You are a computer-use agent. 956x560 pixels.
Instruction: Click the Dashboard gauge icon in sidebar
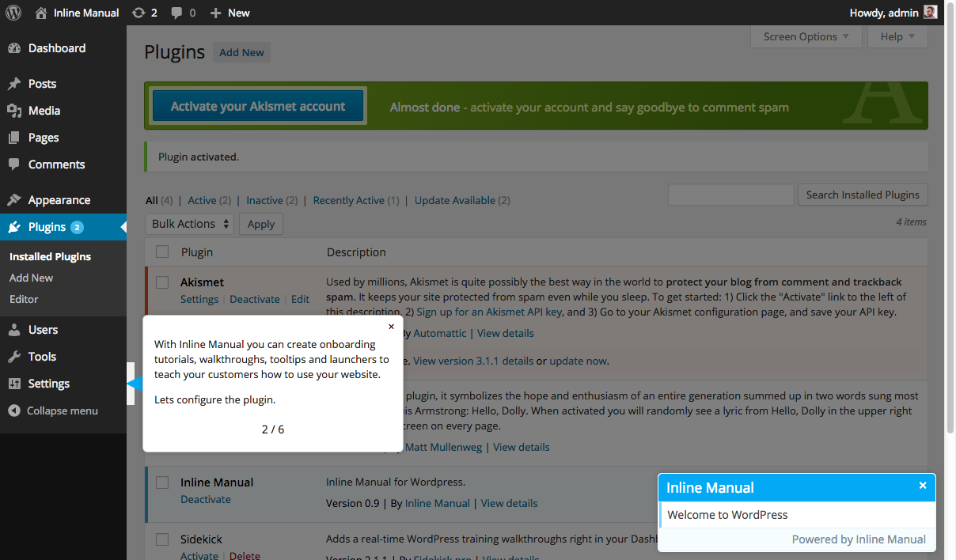pyautogui.click(x=14, y=48)
